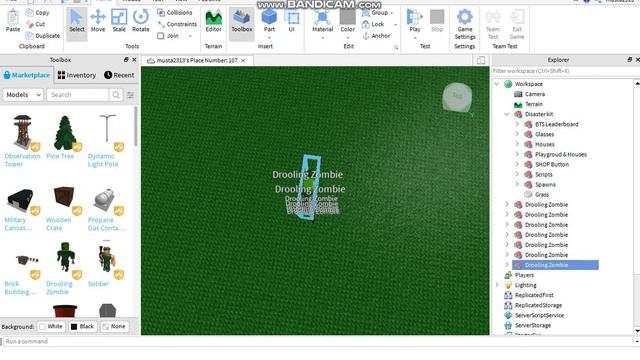Click the view selector cube in viewport
The height and width of the screenshot is (360, 640).
(458, 97)
